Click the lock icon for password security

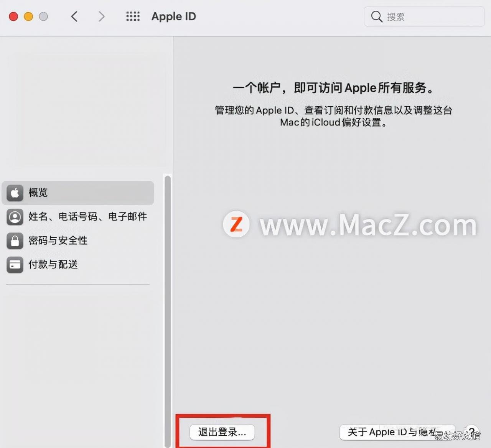pyautogui.click(x=15, y=241)
